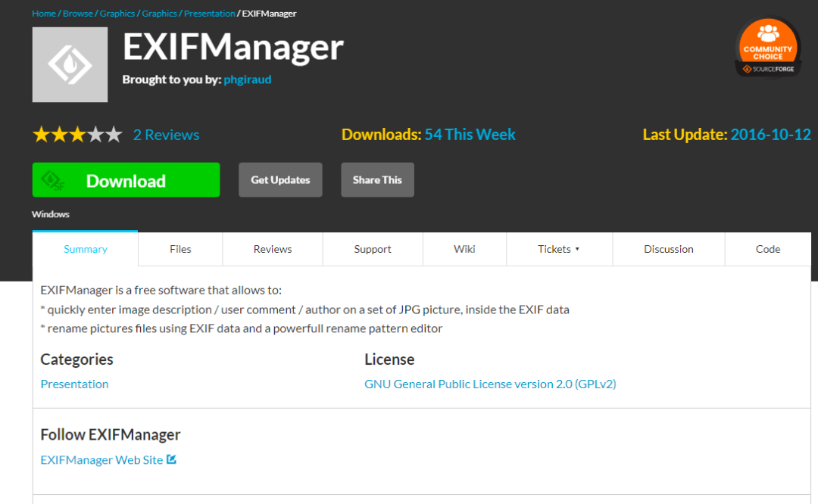This screenshot has width=818, height=504.
Task: Click the Get Updates button
Action: pos(281,180)
